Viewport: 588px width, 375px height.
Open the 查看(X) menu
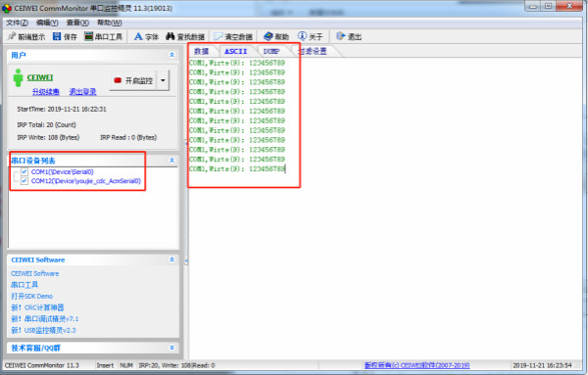(77, 23)
